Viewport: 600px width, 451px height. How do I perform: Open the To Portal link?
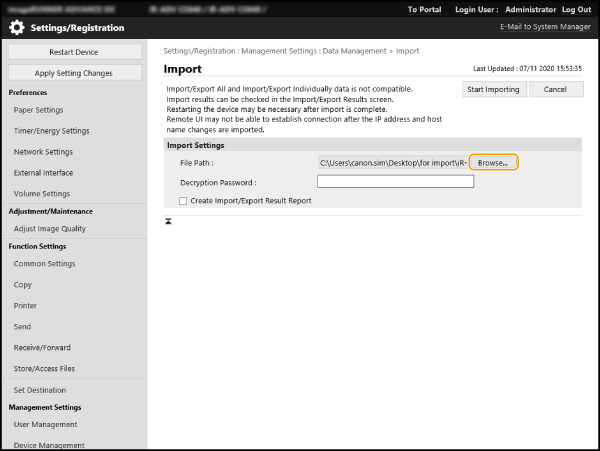[x=424, y=9]
